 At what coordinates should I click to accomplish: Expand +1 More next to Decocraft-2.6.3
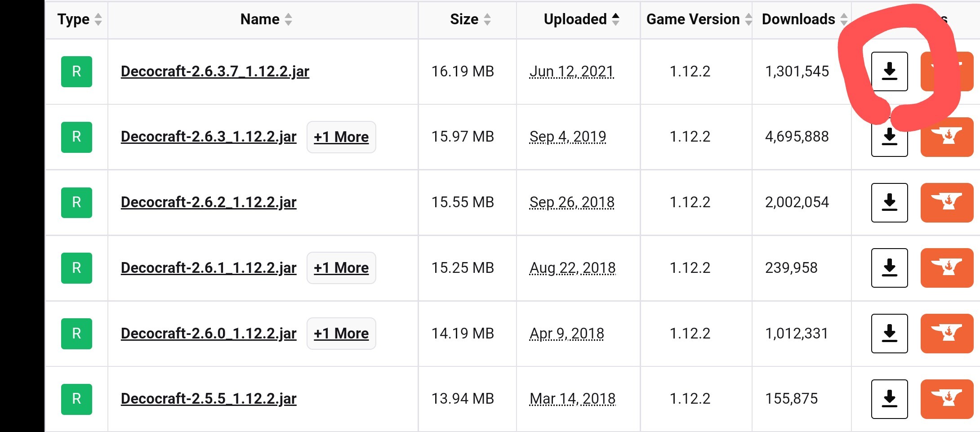pyautogui.click(x=341, y=137)
